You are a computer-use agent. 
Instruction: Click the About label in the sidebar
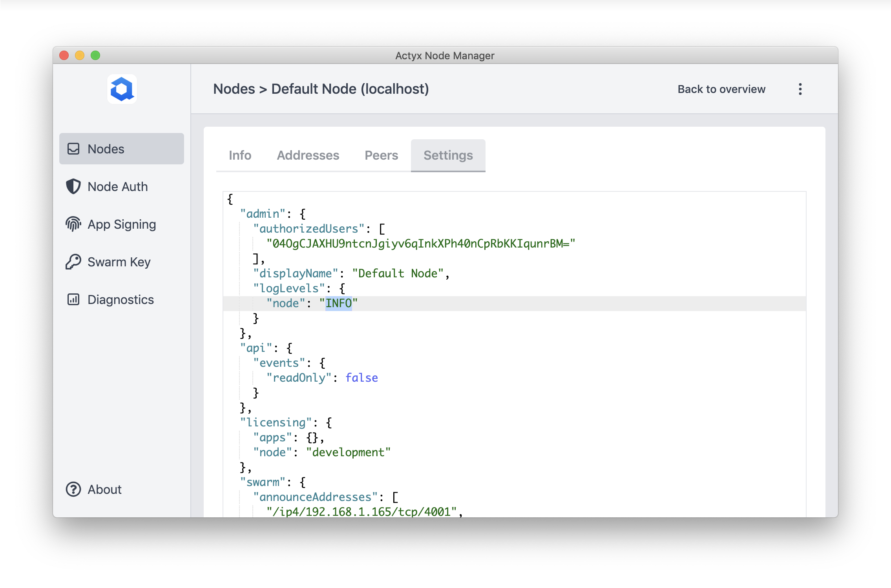tap(104, 489)
